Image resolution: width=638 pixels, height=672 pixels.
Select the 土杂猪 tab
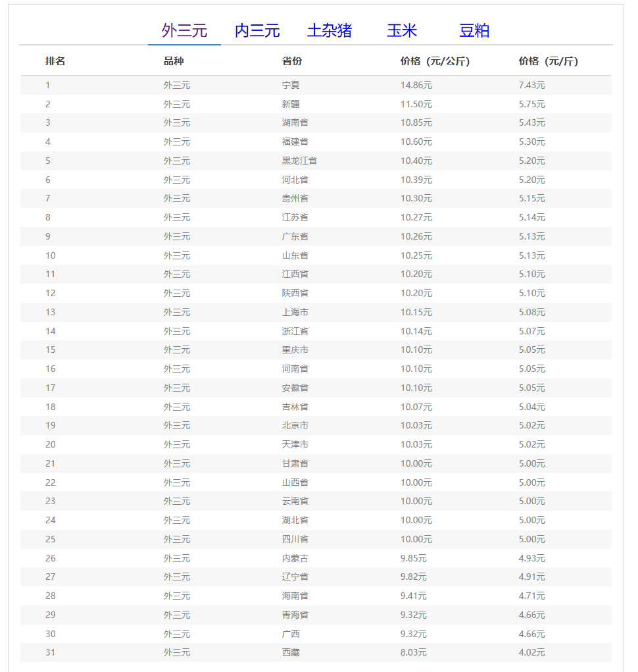pos(330,31)
